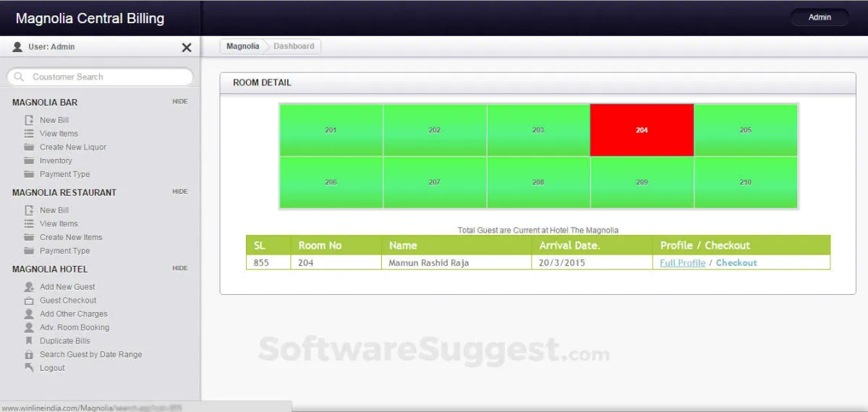Open Add New Guest
The image size is (868, 412).
(x=67, y=287)
